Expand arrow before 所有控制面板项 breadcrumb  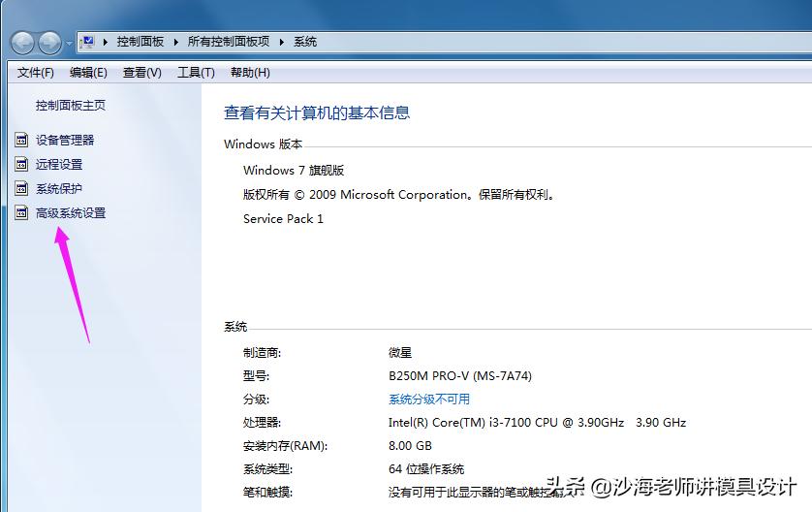click(176, 42)
